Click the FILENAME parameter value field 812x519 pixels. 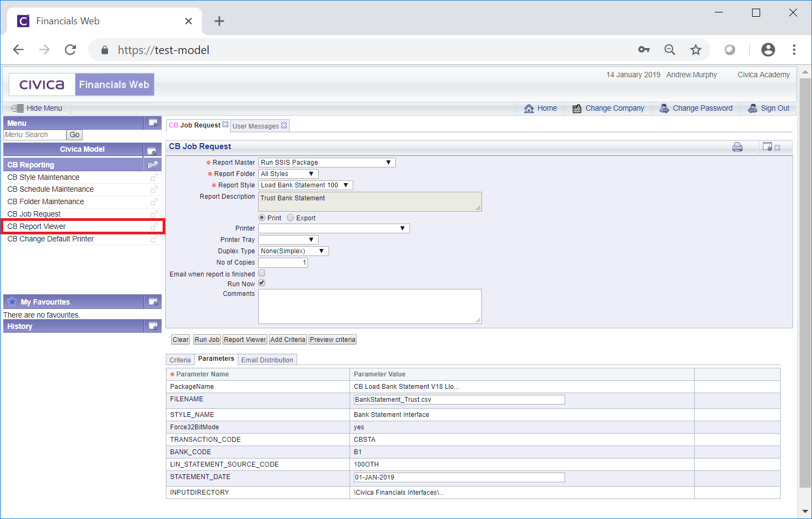tap(459, 400)
